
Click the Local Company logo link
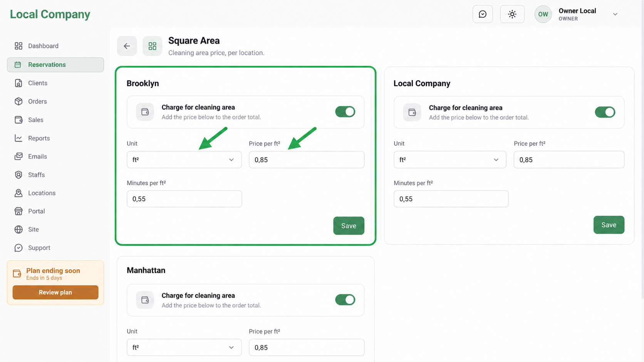pos(50,14)
